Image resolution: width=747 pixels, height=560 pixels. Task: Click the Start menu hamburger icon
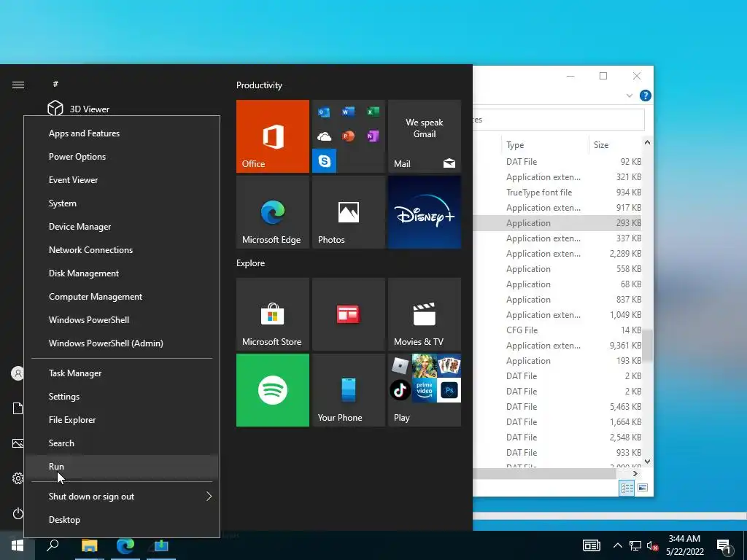[18, 85]
